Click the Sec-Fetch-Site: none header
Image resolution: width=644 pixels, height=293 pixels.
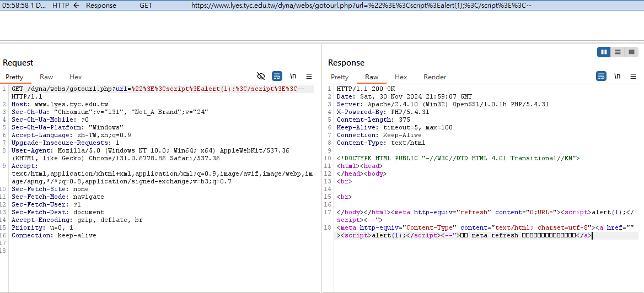coord(50,189)
